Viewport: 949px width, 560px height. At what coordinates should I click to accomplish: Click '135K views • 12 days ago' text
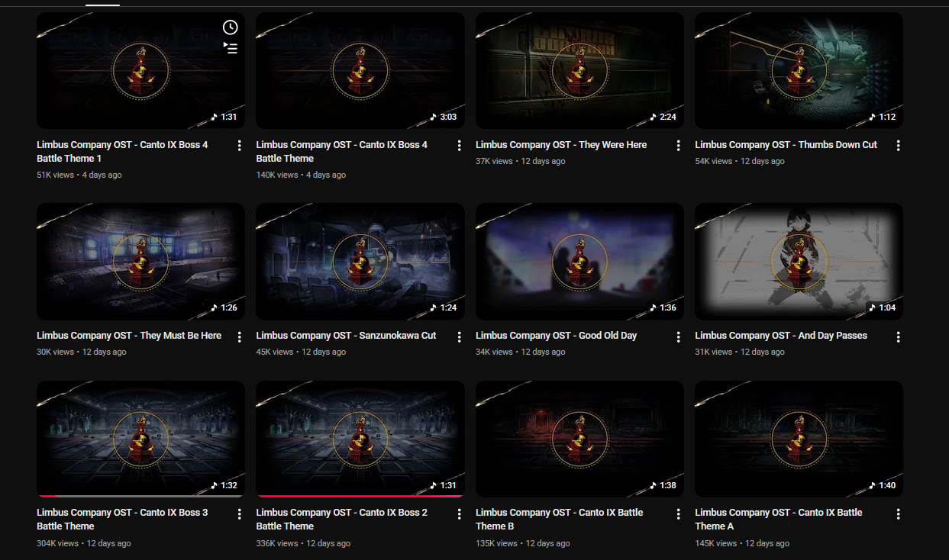point(523,543)
